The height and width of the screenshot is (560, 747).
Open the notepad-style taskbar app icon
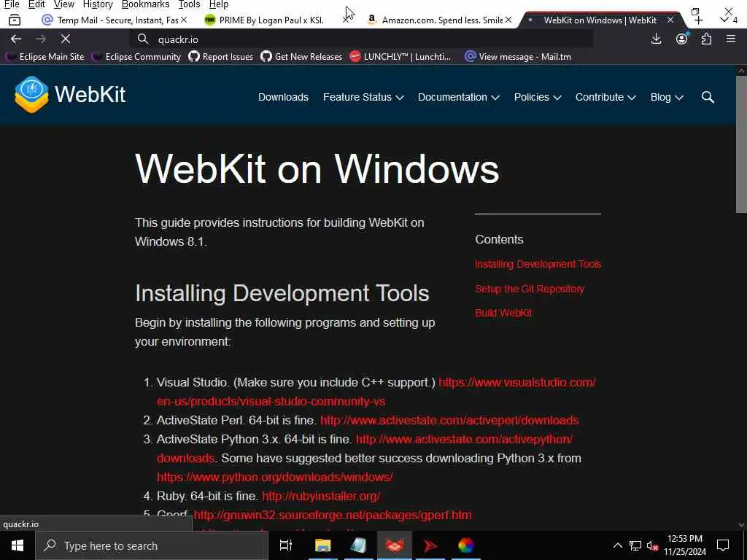point(358,545)
